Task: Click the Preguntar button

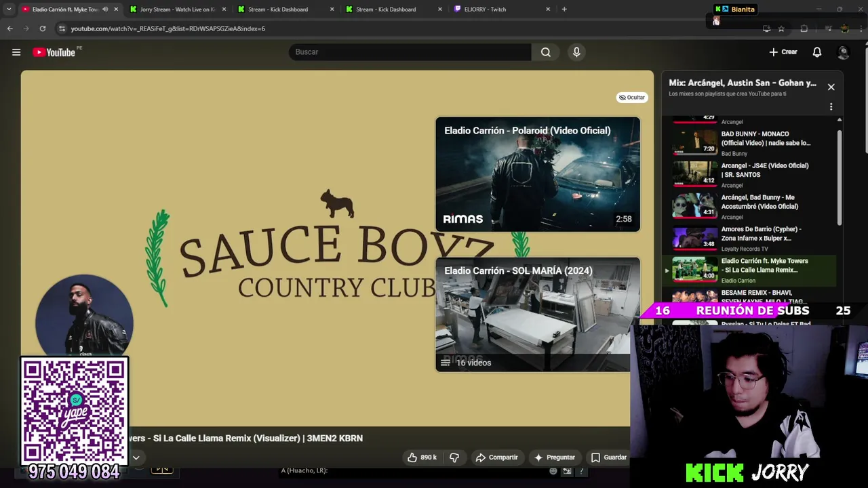Action: 554,457
